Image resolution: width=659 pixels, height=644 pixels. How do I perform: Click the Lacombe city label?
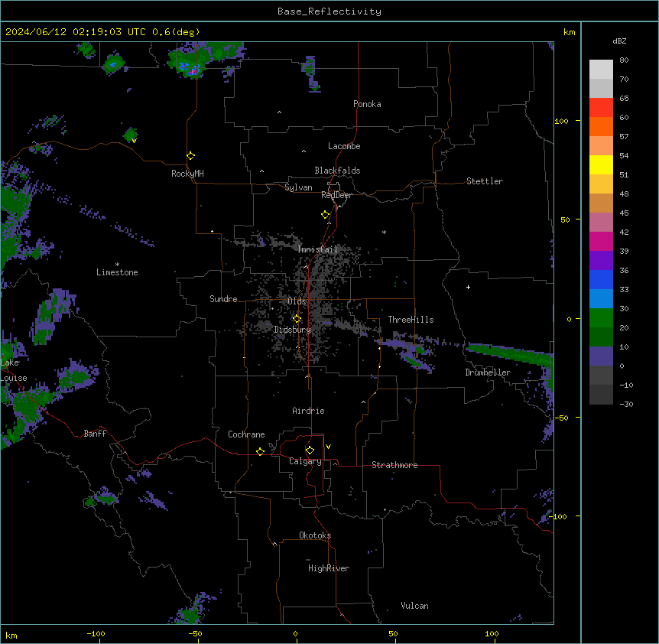(344, 146)
